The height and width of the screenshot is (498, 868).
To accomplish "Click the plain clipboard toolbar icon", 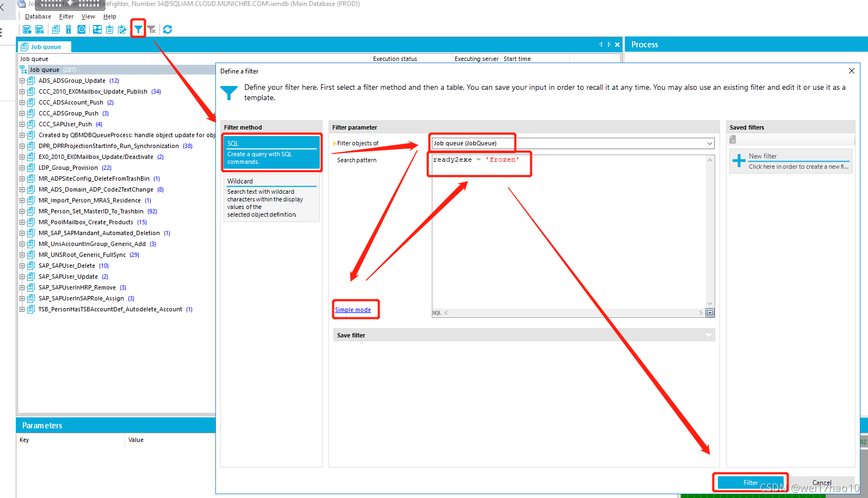I will click(x=110, y=29).
